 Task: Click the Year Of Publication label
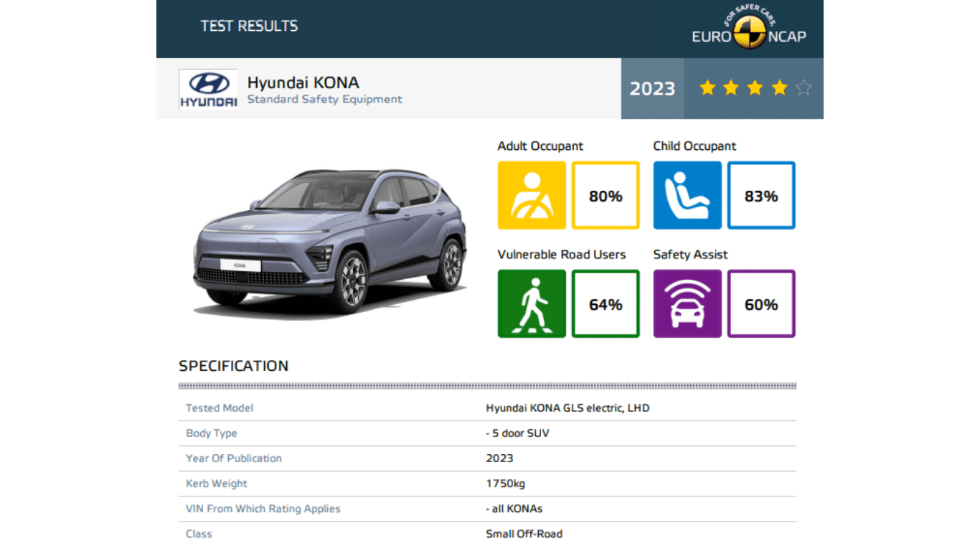tap(234, 458)
